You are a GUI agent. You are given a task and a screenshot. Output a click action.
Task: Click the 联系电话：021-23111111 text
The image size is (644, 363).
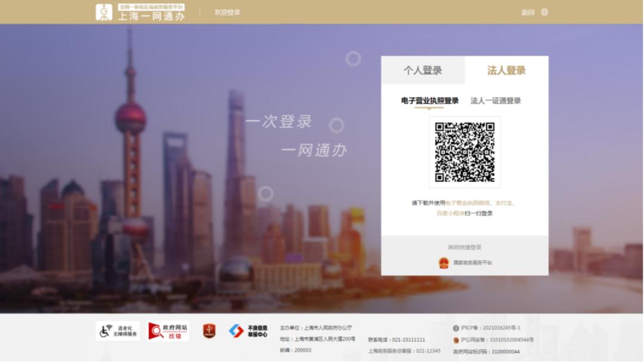(x=397, y=340)
